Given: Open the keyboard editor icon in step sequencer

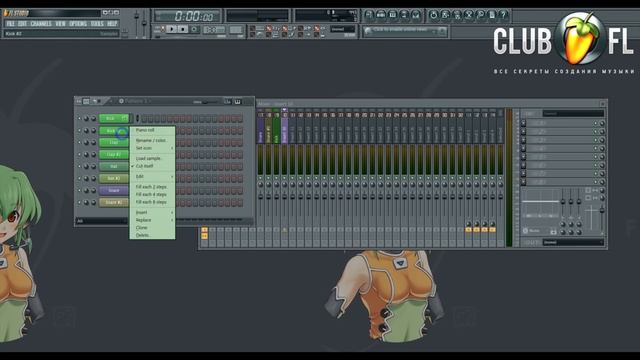Looking at the screenshot, I should [238, 102].
